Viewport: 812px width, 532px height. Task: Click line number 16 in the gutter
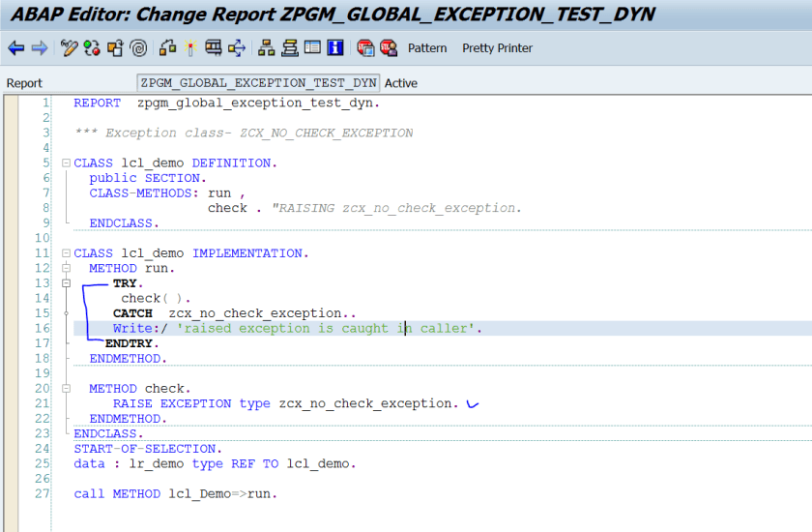tap(42, 329)
